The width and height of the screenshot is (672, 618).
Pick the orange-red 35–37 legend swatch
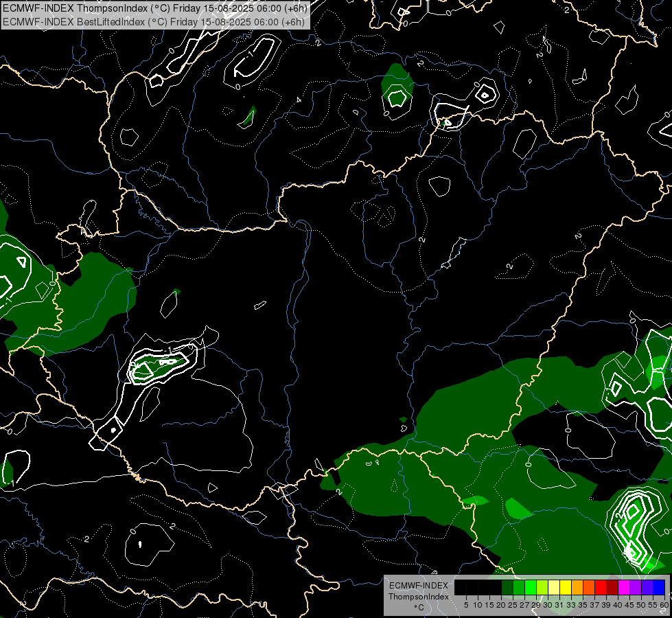[x=589, y=587]
